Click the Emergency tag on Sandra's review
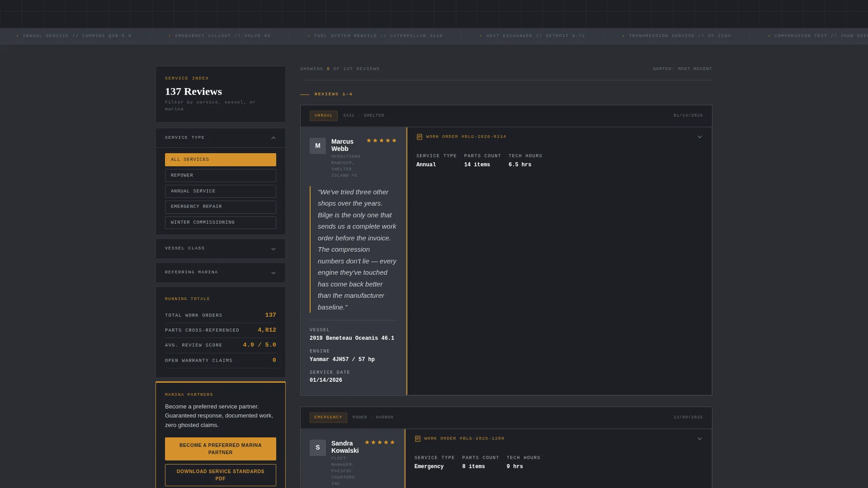Image resolution: width=868 pixels, height=488 pixels. pos(328,418)
